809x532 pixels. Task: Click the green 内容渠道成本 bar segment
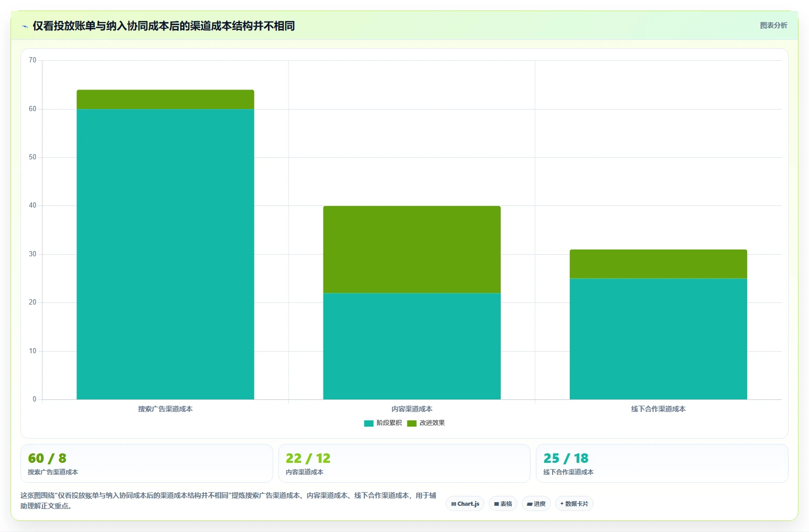412,249
